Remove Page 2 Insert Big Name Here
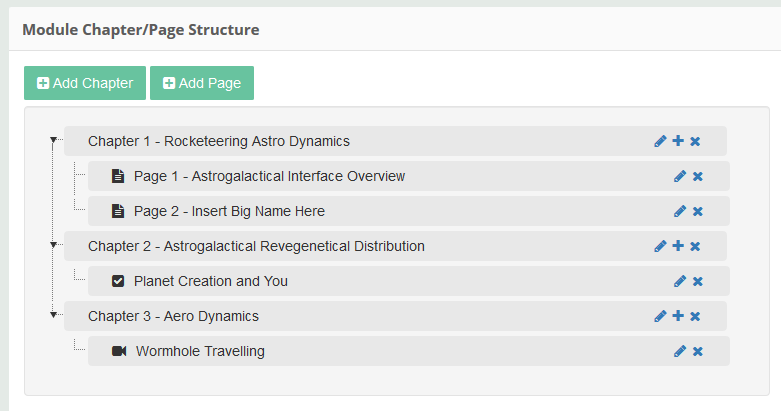Image resolution: width=781 pixels, height=411 pixels. pyautogui.click(x=698, y=212)
